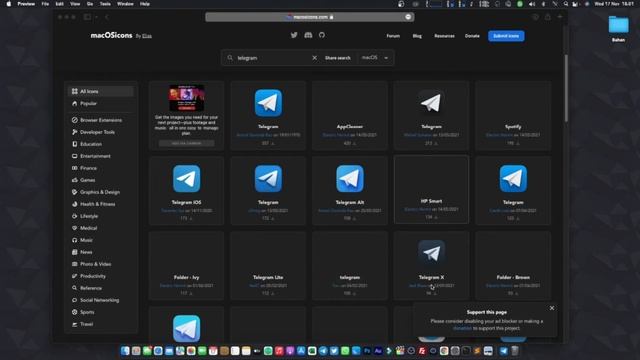Open the AppCleaner icon card
The image size is (640, 360).
(350, 116)
